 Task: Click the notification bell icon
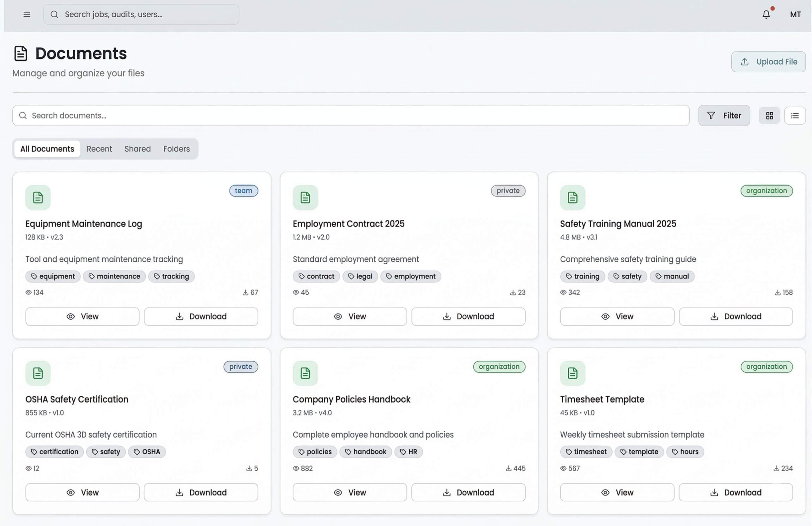[766, 14]
